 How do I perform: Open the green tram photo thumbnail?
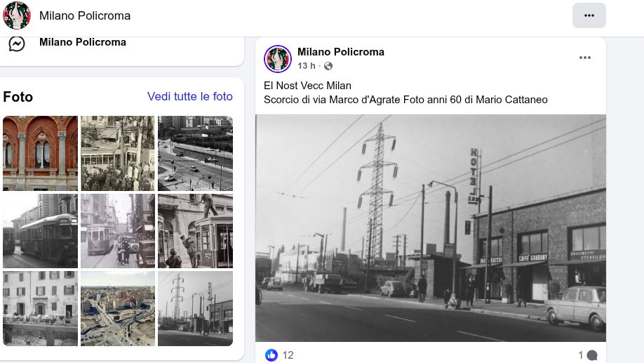(x=40, y=231)
